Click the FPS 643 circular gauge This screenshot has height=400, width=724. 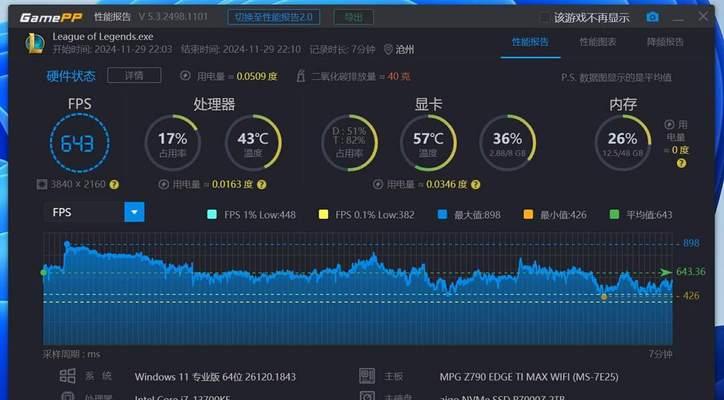[79, 143]
